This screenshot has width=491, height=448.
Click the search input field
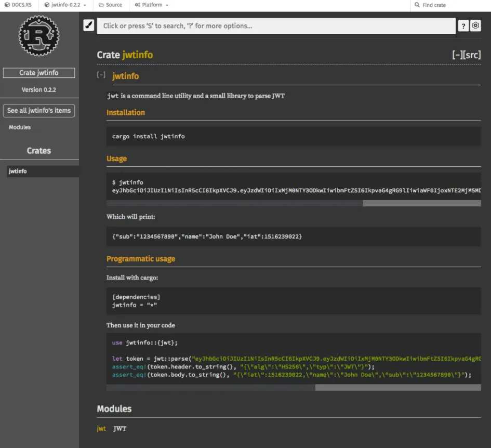click(275, 25)
